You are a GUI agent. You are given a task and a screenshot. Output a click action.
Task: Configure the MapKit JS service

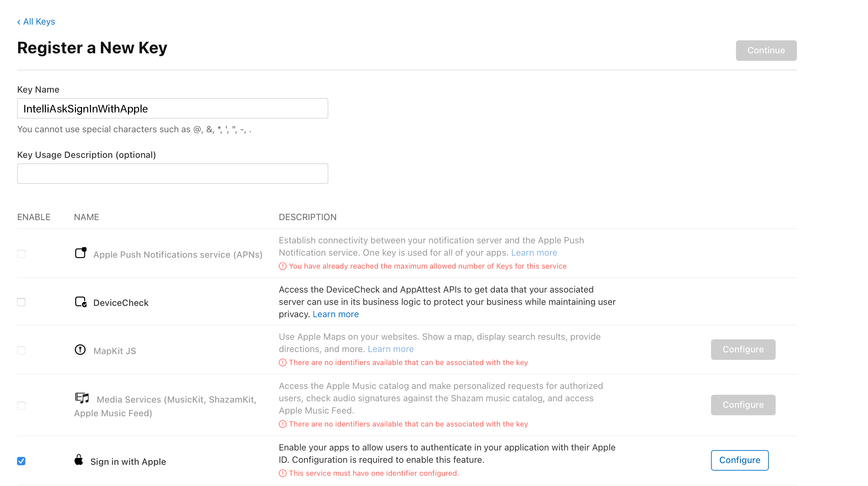[x=743, y=350]
